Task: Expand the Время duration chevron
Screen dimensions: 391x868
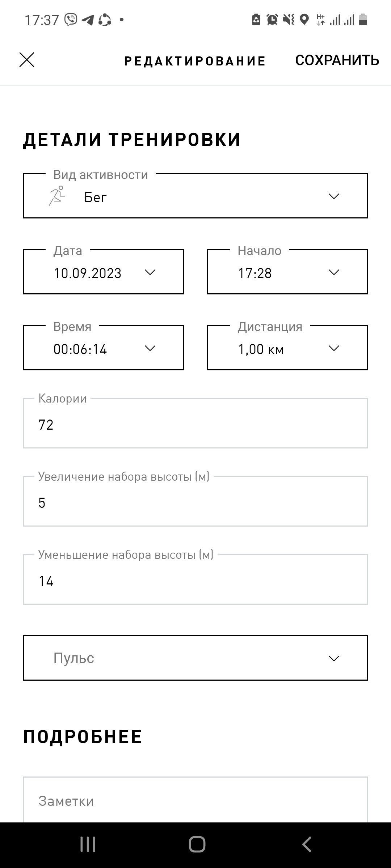Action: tap(150, 348)
